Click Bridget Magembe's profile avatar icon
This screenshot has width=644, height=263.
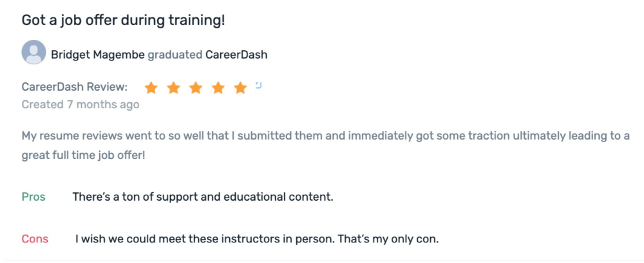(x=33, y=52)
